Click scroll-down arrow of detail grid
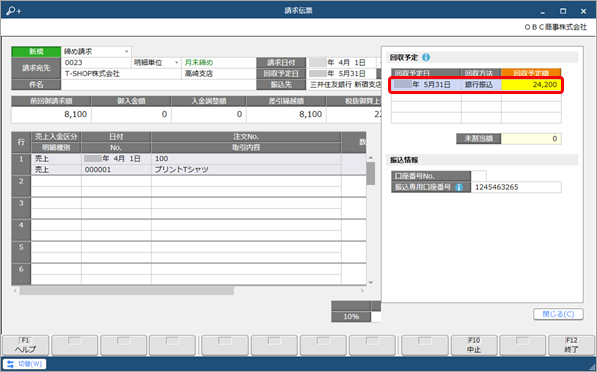The width and height of the screenshot is (597, 372). [371, 282]
